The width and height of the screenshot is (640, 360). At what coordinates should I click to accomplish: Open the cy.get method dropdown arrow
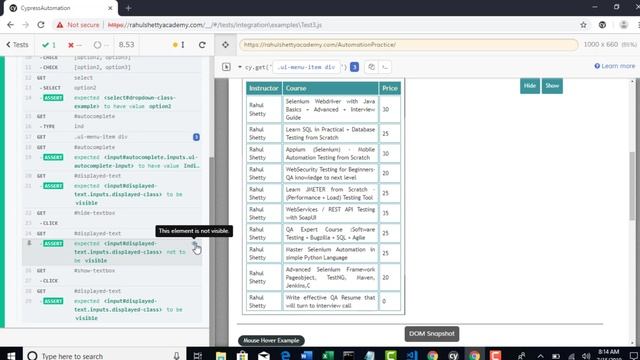click(x=240, y=67)
